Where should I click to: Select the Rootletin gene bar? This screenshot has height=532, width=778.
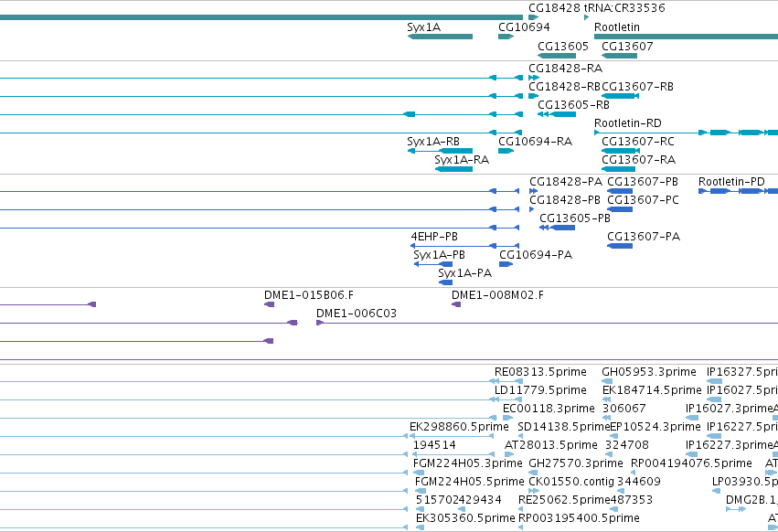click(x=687, y=37)
